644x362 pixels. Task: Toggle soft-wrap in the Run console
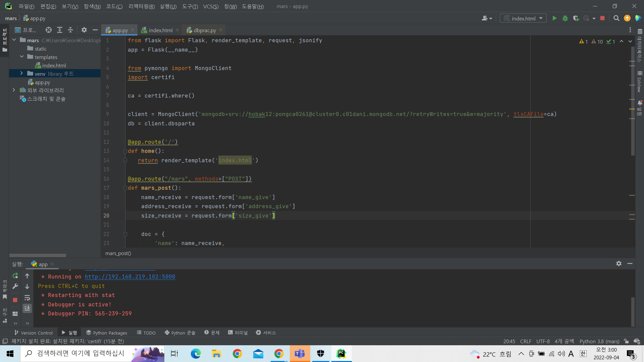(x=27, y=298)
